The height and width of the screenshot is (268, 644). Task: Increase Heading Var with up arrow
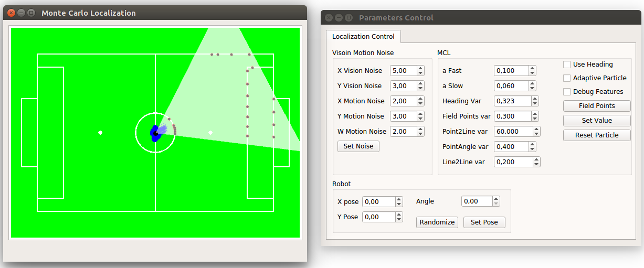tap(535, 99)
